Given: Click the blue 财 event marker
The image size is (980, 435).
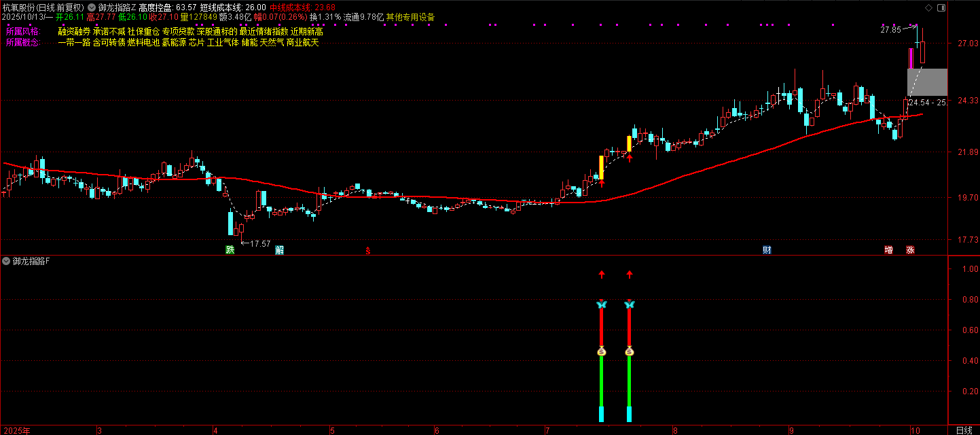Looking at the screenshot, I should [767, 250].
